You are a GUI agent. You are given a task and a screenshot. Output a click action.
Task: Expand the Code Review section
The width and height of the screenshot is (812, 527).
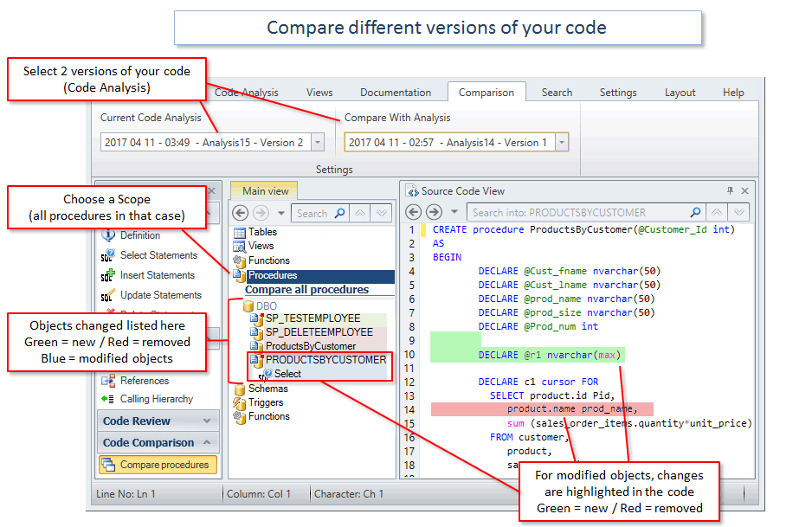208,421
